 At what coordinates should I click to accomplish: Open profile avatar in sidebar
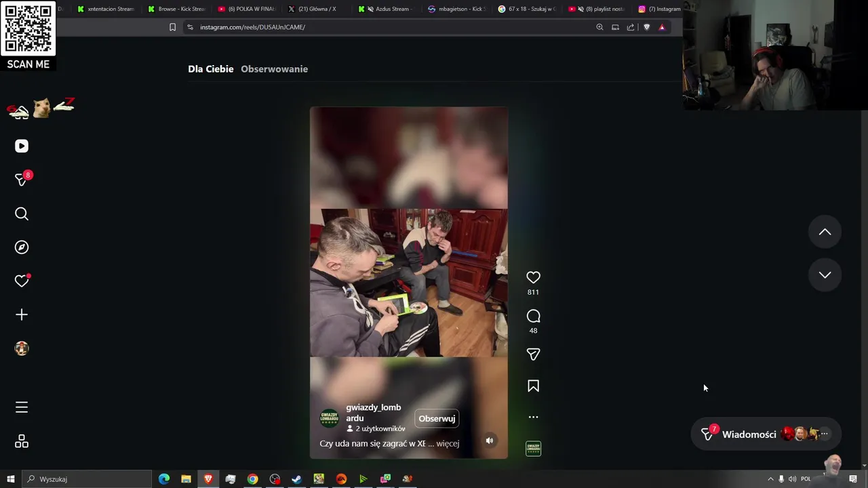pyautogui.click(x=22, y=348)
